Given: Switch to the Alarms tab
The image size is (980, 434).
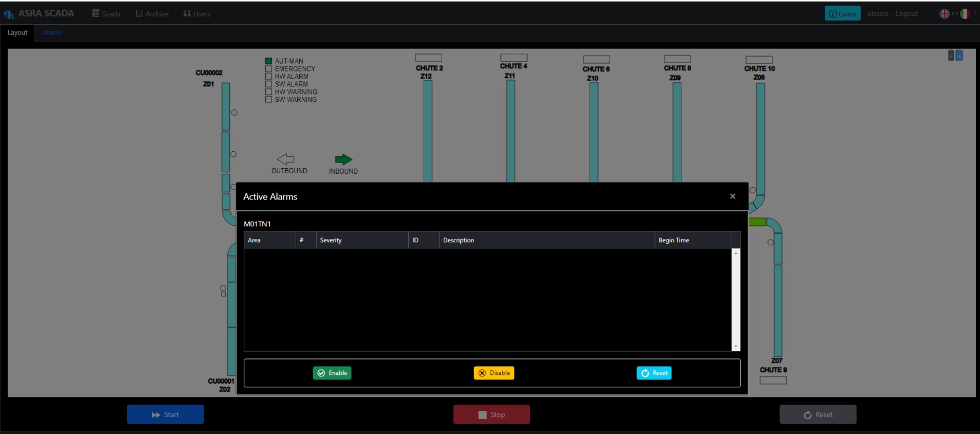Looking at the screenshot, I should tap(52, 32).
